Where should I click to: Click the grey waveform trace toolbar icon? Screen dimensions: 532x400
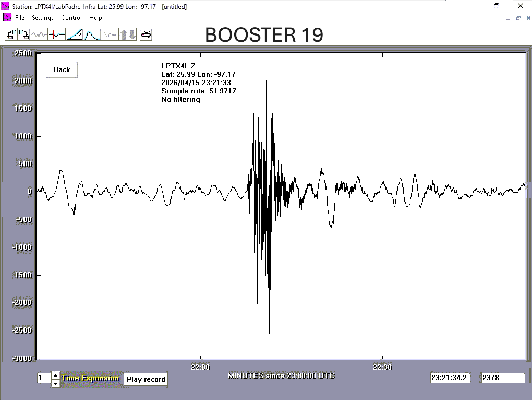tap(39, 34)
